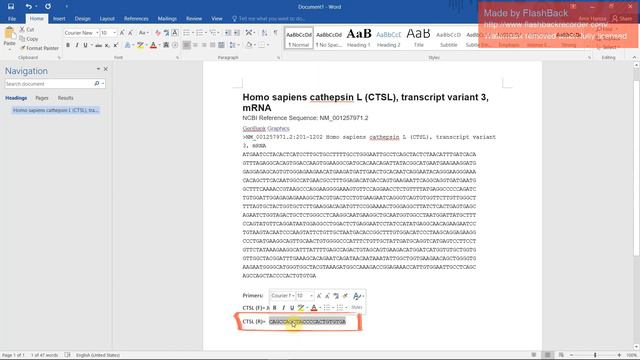
Task: Open the Courier New font name dropdown
Action: (97, 33)
